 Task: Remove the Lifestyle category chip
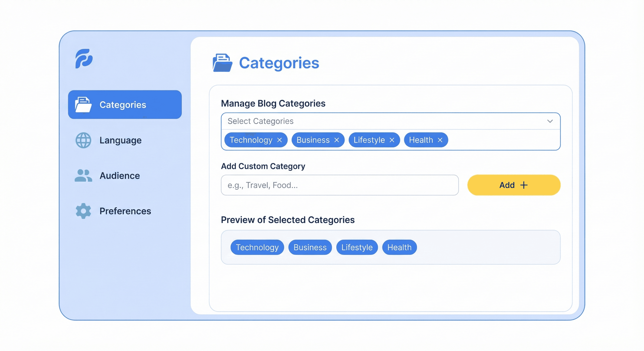(x=392, y=140)
